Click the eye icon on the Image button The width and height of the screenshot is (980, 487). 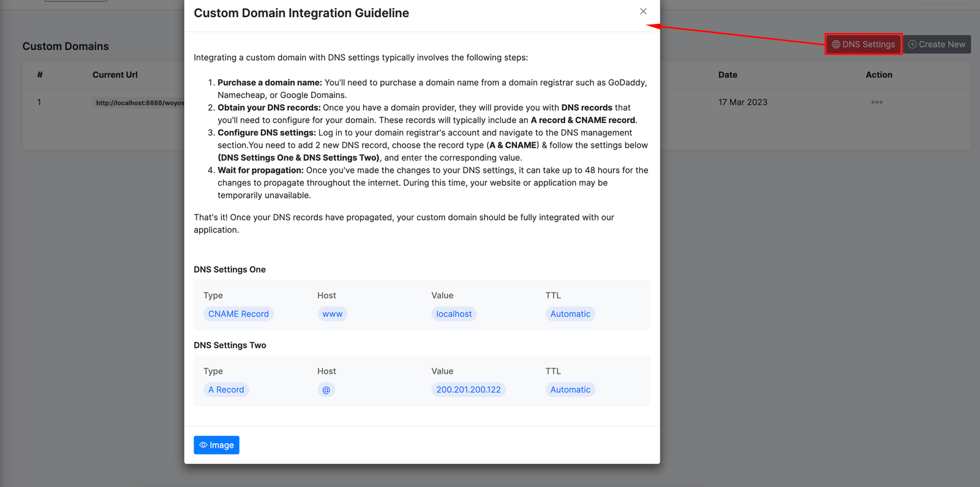(203, 445)
